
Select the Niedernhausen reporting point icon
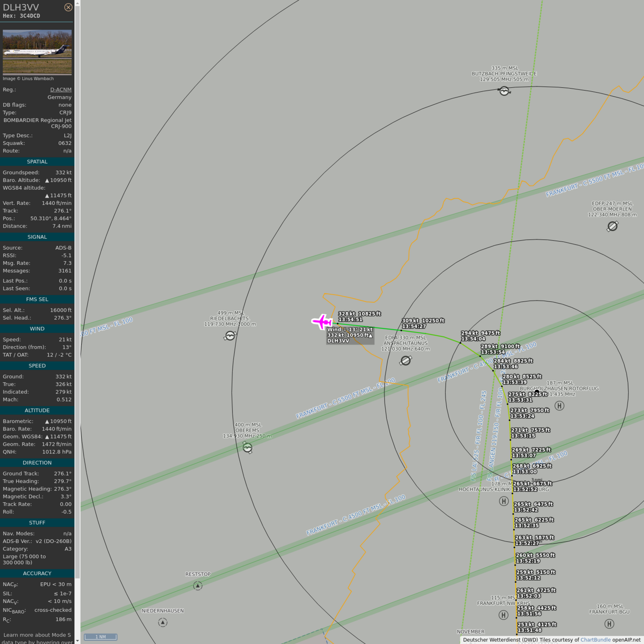pos(163,623)
